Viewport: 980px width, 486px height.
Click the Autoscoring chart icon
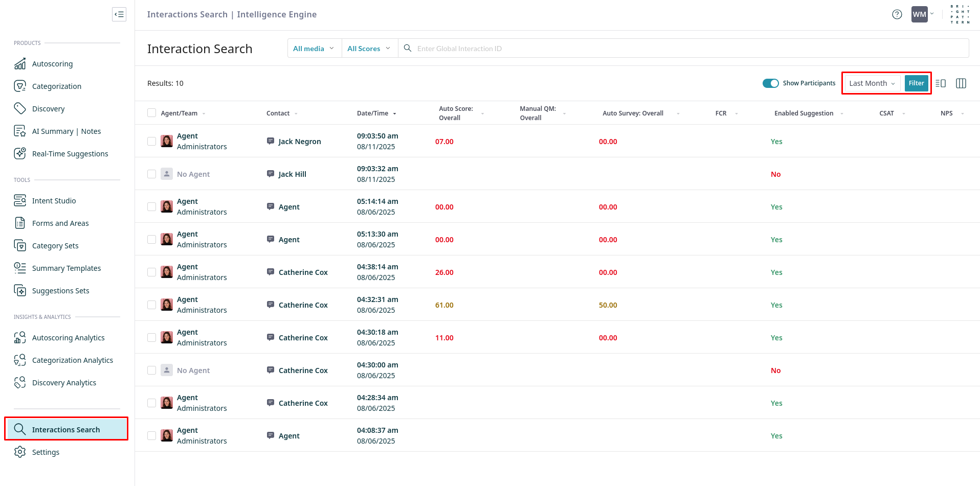pyautogui.click(x=20, y=64)
